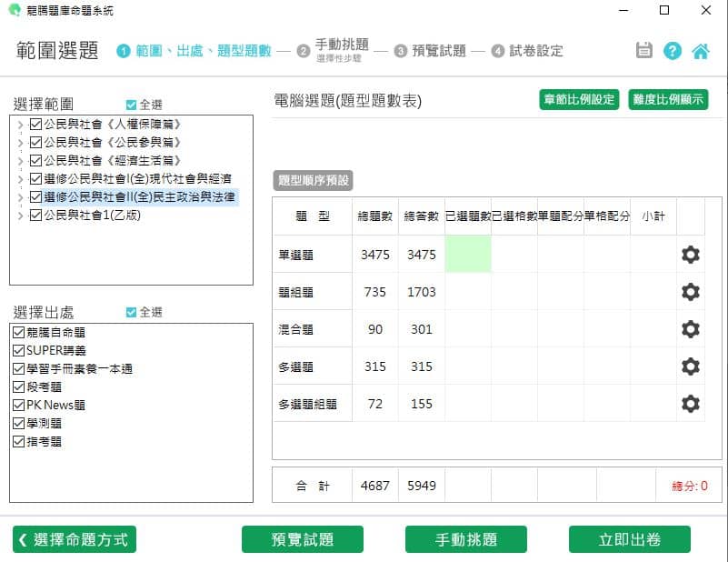The image size is (728, 562).
Task: Click 題型 column header
Action: pyautogui.click(x=313, y=216)
